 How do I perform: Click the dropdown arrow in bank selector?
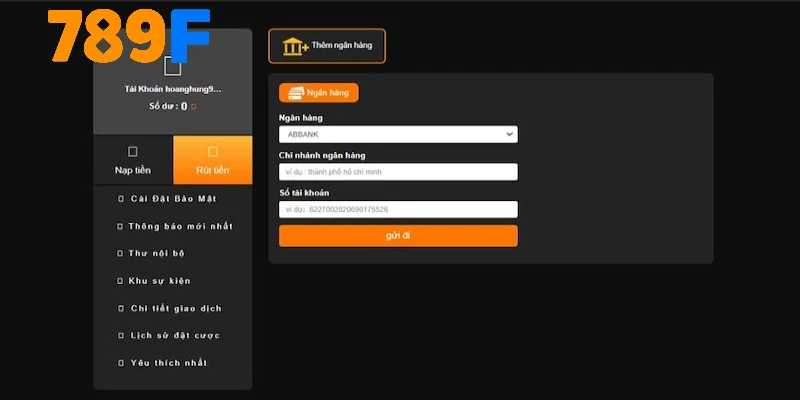509,134
